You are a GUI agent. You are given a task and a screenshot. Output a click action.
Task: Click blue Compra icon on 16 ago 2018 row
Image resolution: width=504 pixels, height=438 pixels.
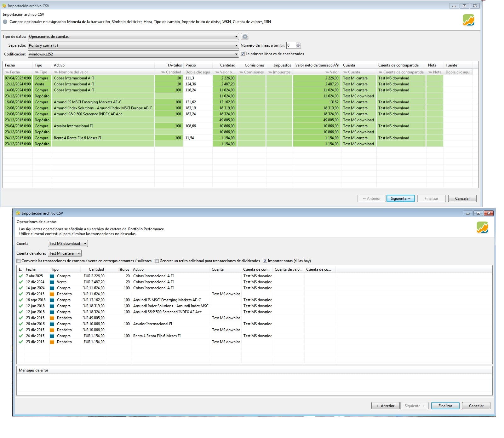[52, 300]
